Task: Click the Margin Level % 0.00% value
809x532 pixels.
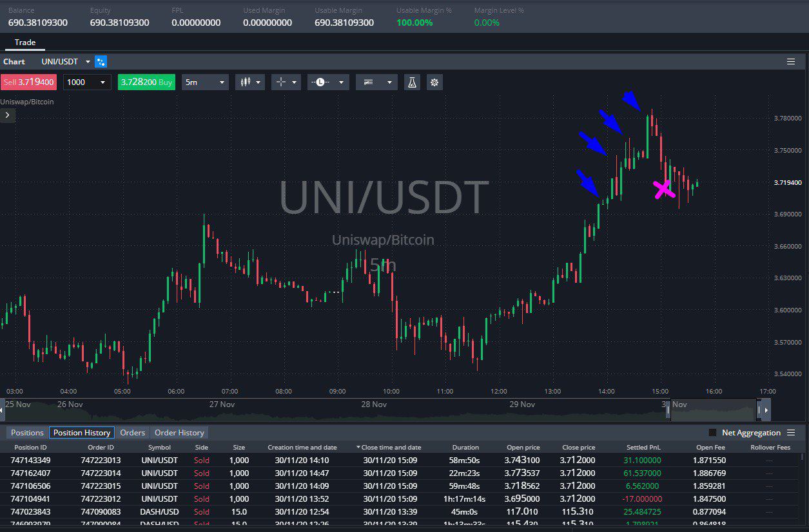Action: pyautogui.click(x=487, y=23)
